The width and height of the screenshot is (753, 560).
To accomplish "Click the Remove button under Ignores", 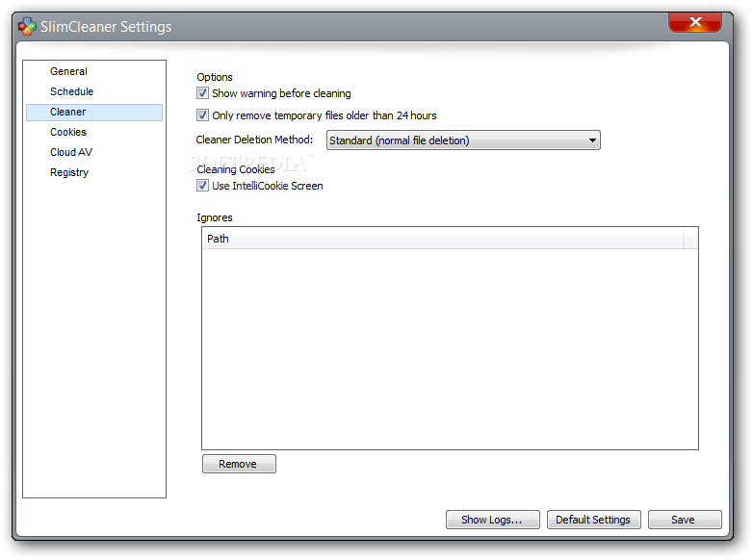I will pyautogui.click(x=239, y=464).
